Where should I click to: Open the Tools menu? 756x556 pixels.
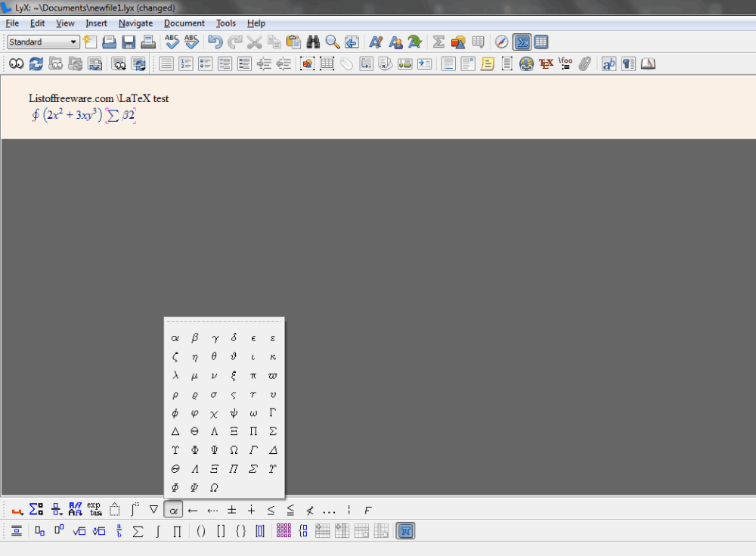click(225, 23)
